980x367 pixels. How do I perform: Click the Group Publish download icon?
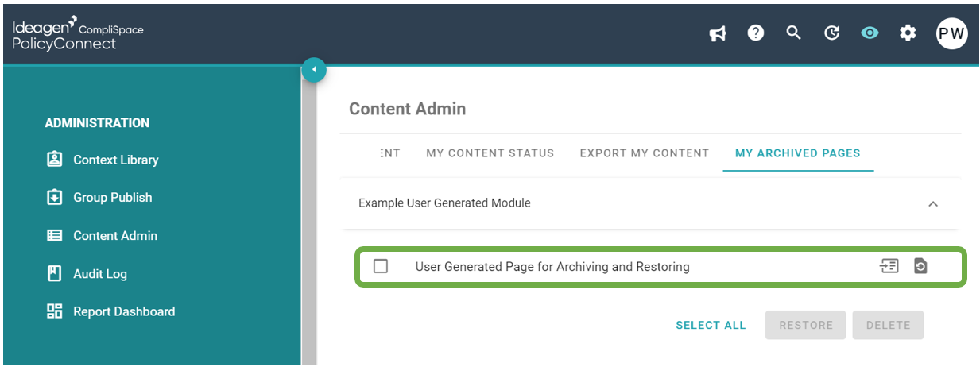click(54, 197)
